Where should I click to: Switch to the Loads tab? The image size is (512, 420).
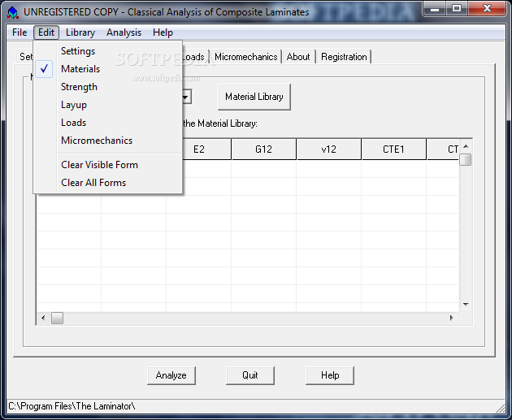tap(195, 57)
